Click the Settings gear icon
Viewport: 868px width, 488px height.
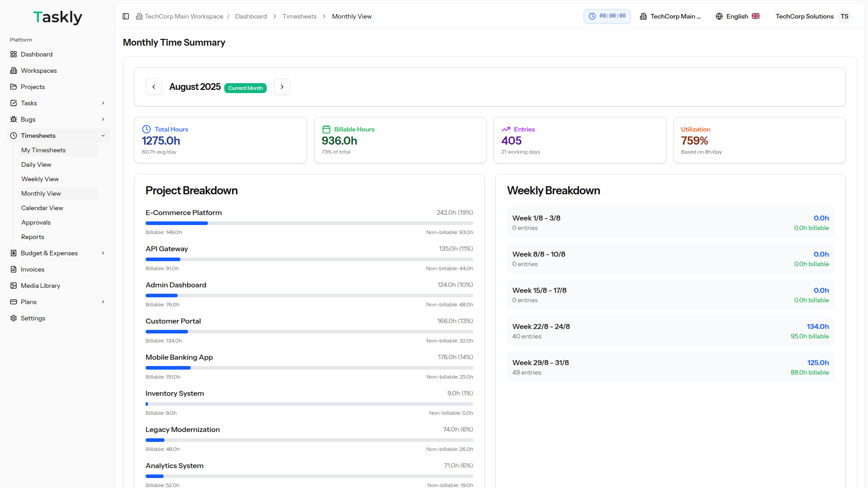14,318
